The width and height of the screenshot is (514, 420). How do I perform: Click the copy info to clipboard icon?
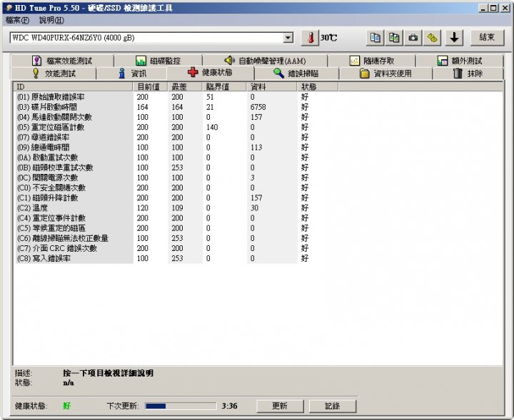tap(375, 38)
